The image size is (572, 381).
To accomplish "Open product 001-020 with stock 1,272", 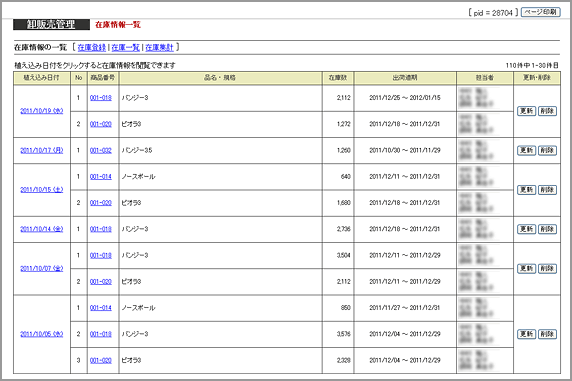I will click(101, 124).
